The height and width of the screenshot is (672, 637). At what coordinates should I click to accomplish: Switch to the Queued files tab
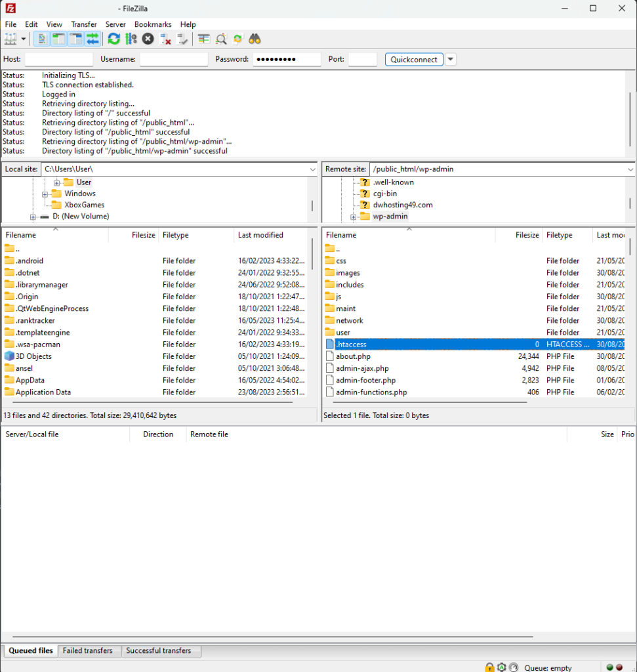31,650
